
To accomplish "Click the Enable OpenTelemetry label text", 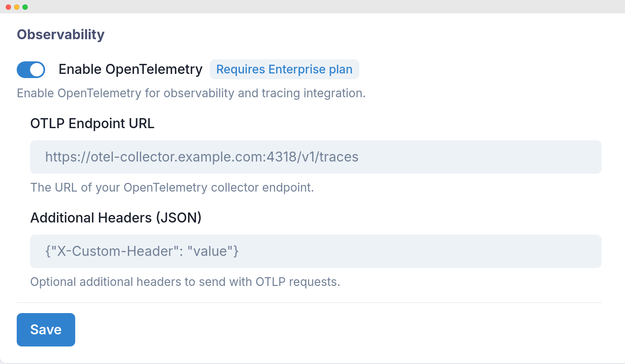I will coord(130,69).
